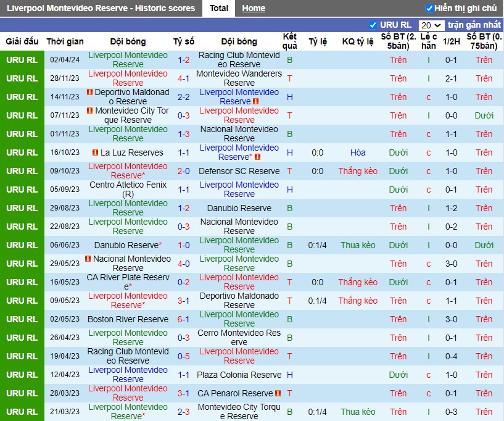
Task: Uncheck the URU RL league filter checkbox
Action: (x=373, y=25)
